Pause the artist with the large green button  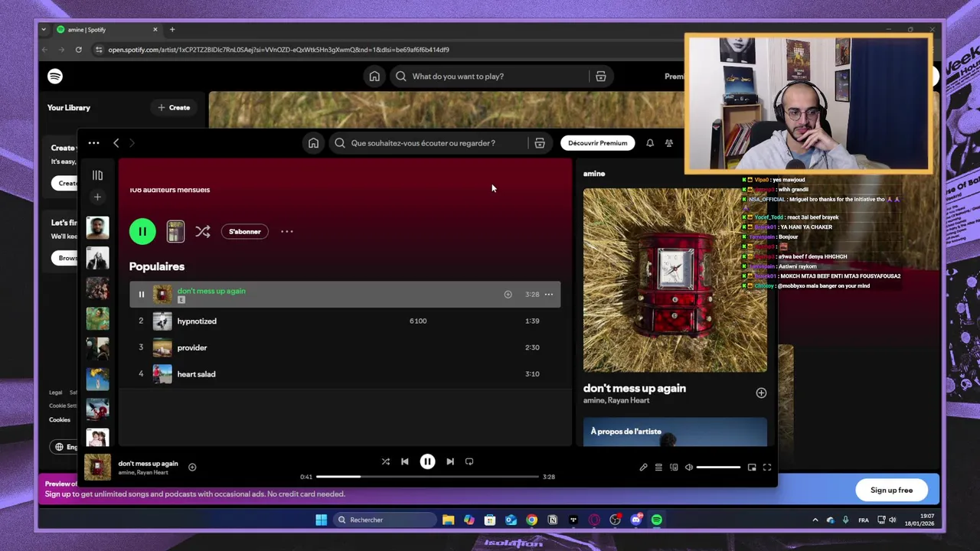(142, 231)
